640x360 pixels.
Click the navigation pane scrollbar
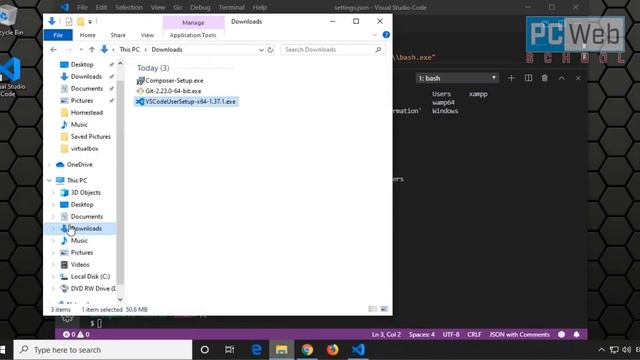tap(120, 182)
